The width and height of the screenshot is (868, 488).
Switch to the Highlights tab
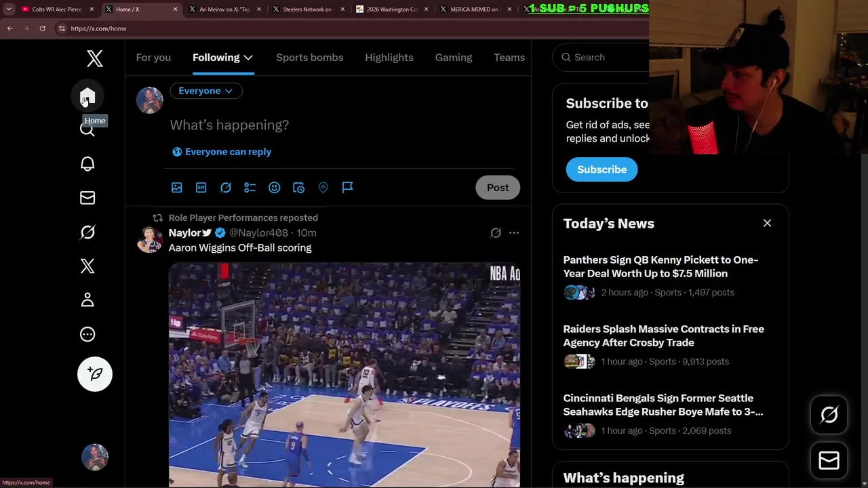tap(389, 58)
